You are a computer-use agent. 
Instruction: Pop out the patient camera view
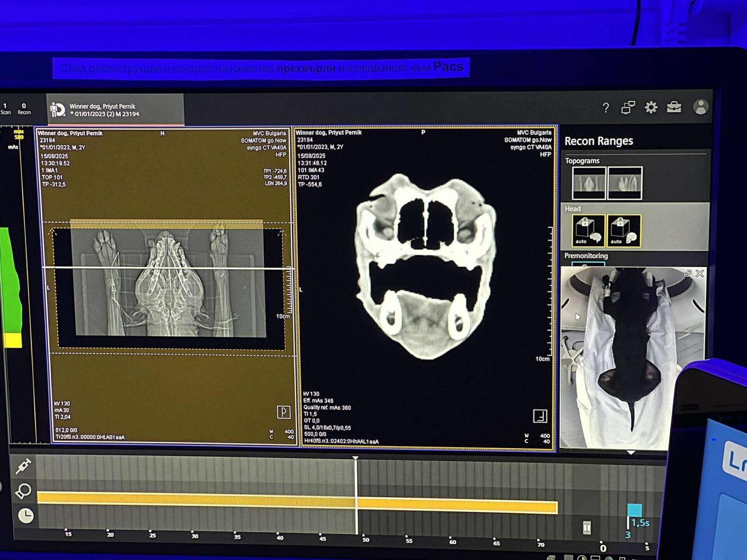[688, 273]
